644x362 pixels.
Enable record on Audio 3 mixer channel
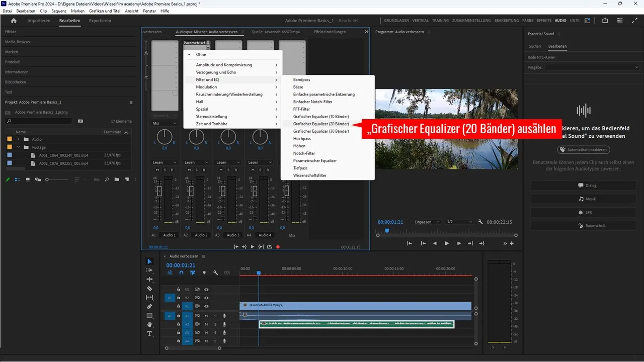pyautogui.click(x=235, y=170)
